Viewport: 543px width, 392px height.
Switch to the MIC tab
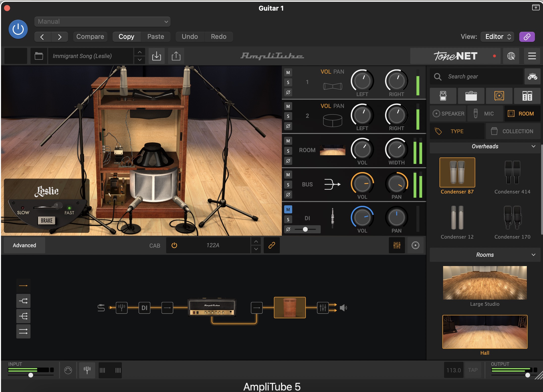pyautogui.click(x=485, y=114)
